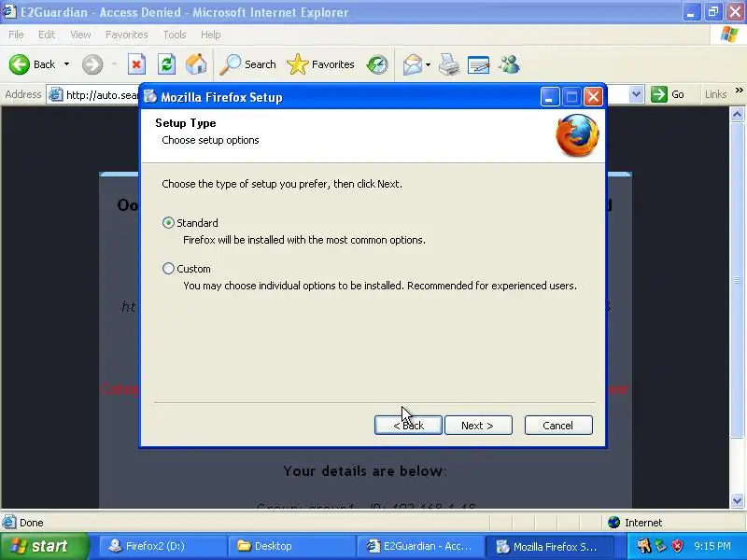Click Mozilla Firefox Setup taskbar button
Screen dimensions: 747x560
click(x=548, y=546)
